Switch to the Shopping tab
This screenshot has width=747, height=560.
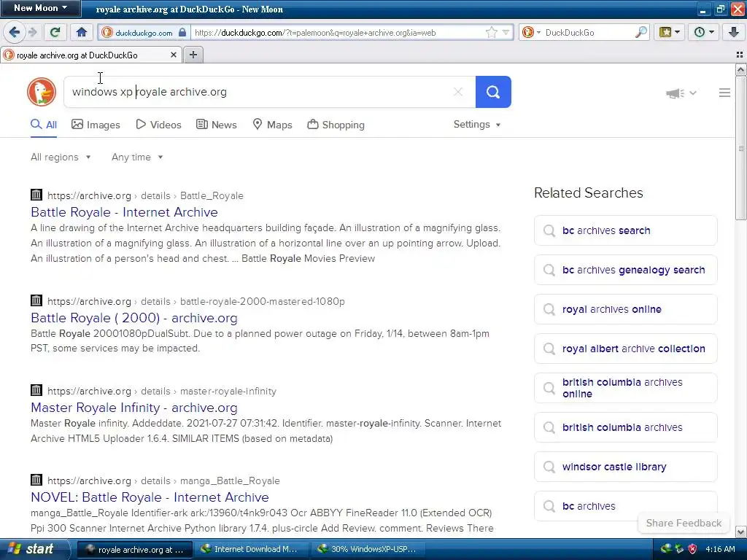point(336,125)
